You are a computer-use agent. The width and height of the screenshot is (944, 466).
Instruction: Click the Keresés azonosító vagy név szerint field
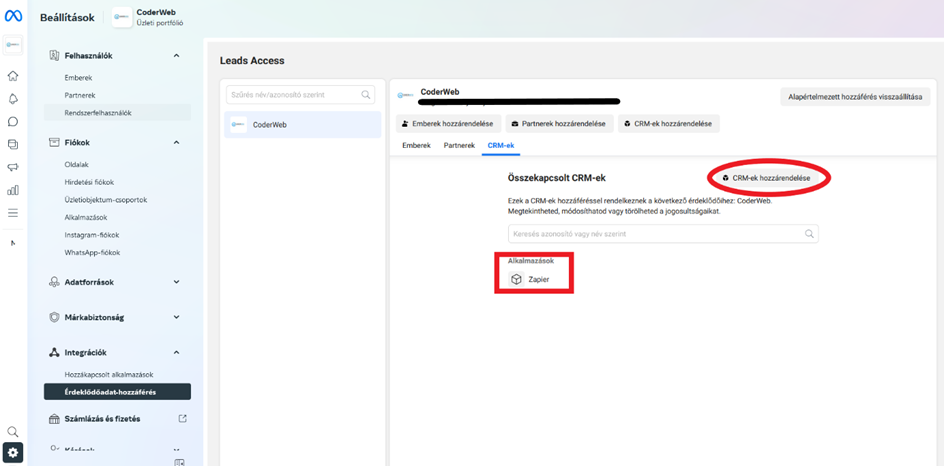pyautogui.click(x=663, y=234)
